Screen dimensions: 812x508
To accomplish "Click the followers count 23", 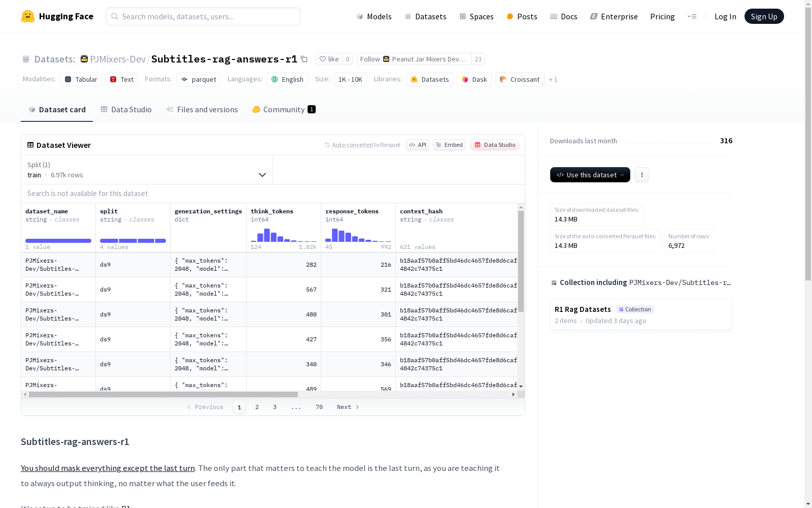I will click(478, 59).
